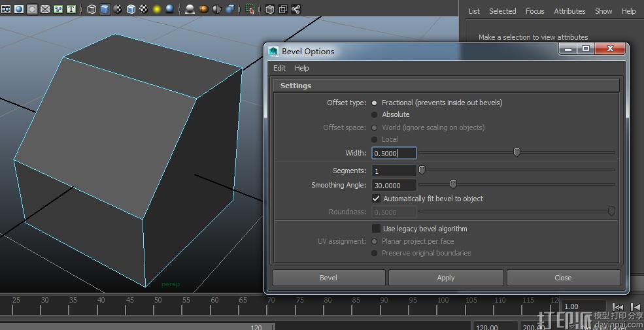Image resolution: width=644 pixels, height=330 pixels.
Task: Click 'Make a selection to view attributes' text
Action: (x=533, y=37)
